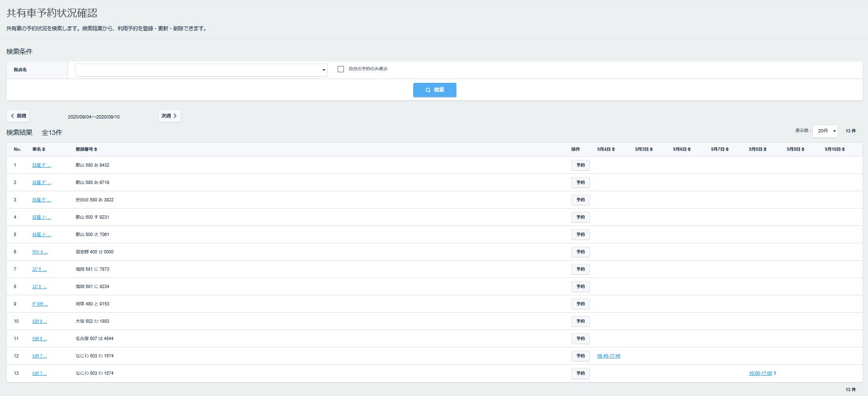Open the 08:45-17:45 reservation link
This screenshot has width=868, height=396.
click(609, 356)
